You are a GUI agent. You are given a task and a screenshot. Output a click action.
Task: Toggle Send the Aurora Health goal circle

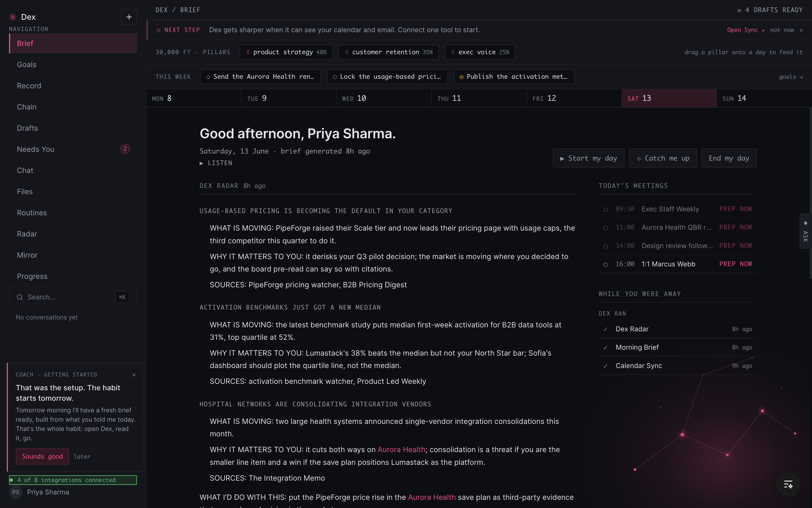click(x=208, y=77)
